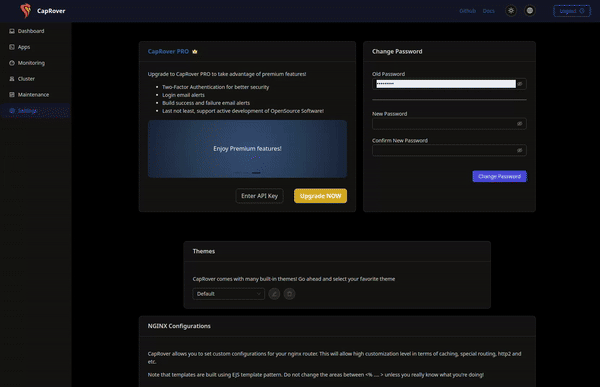600x387 pixels.
Task: Click the Enter API Key button
Action: [259, 196]
